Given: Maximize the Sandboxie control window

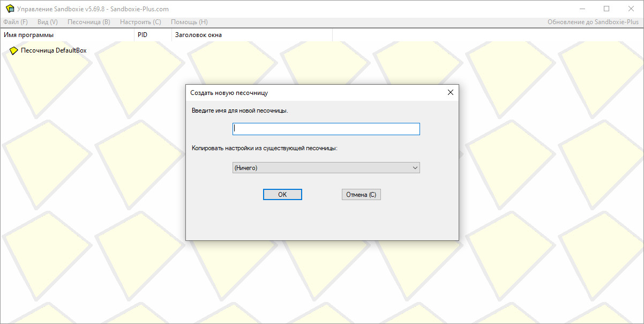Looking at the screenshot, I should click(x=606, y=9).
